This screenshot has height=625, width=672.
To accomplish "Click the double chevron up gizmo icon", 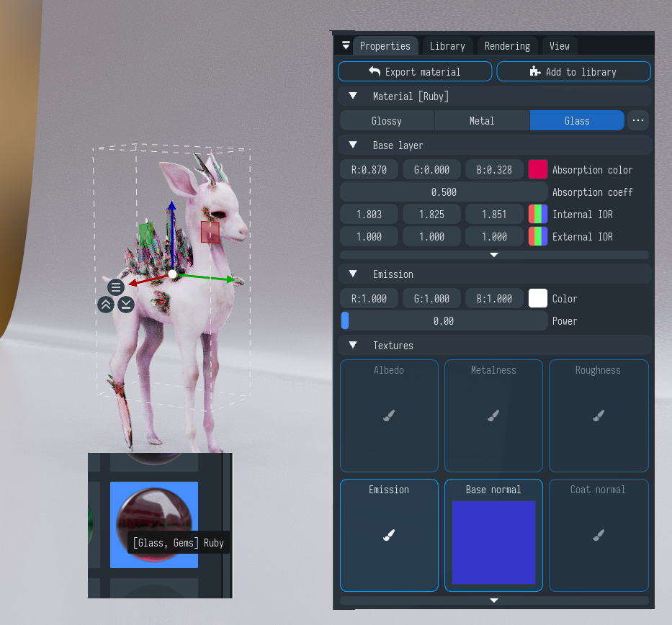I will (106, 304).
